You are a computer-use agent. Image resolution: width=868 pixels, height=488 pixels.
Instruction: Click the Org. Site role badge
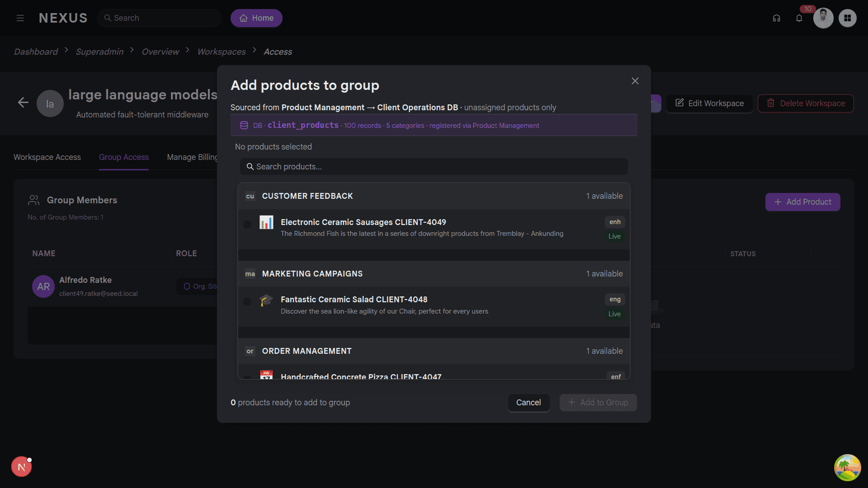pyautogui.click(x=197, y=286)
